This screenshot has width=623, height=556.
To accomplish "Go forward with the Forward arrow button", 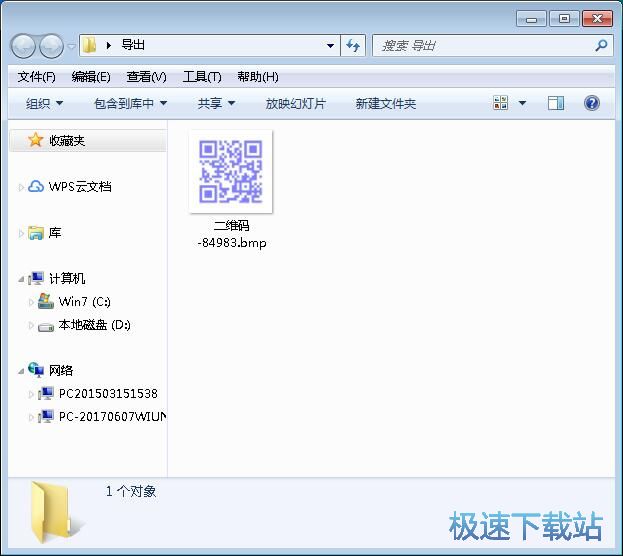I will click(51, 46).
